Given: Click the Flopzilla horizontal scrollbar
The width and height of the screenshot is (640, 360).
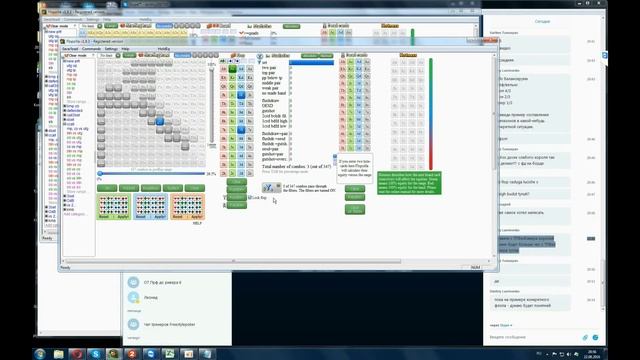Looking at the screenshot, I should coord(233,261).
